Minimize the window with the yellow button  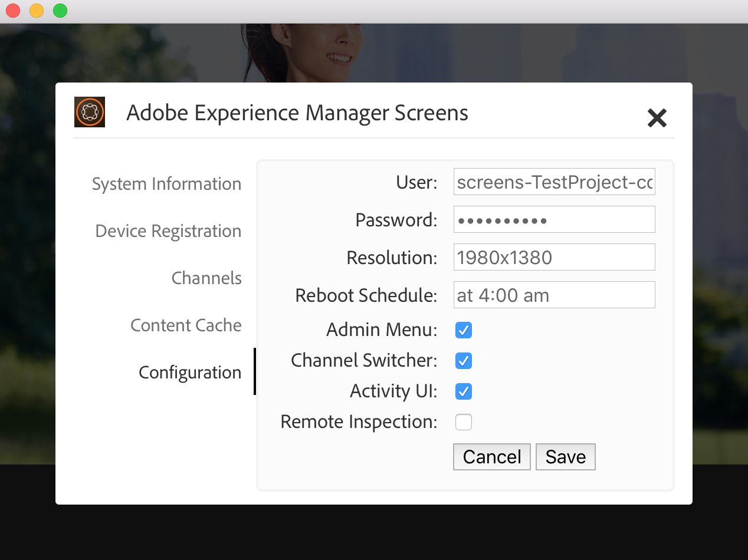point(37,11)
